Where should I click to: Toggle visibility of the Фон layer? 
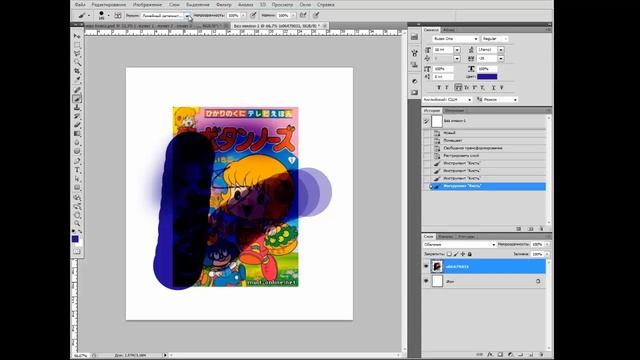pyautogui.click(x=426, y=281)
